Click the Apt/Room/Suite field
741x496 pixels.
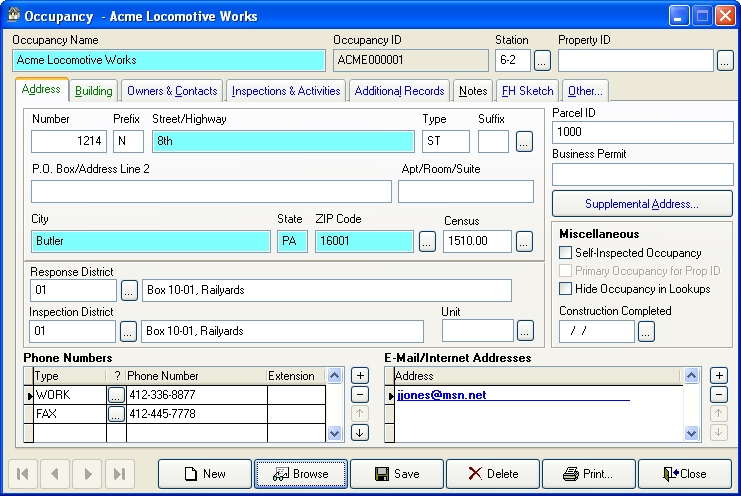466,191
